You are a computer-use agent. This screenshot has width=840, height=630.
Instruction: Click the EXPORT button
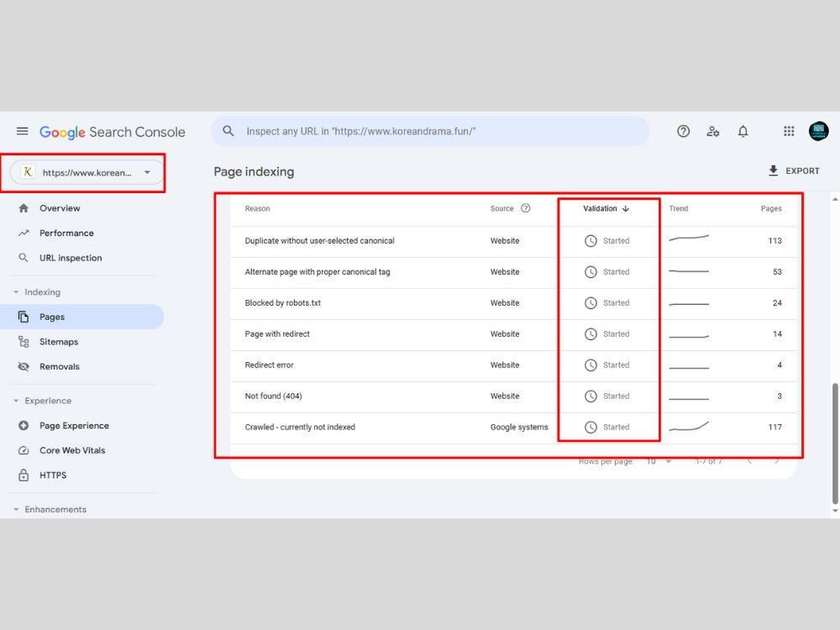point(794,171)
